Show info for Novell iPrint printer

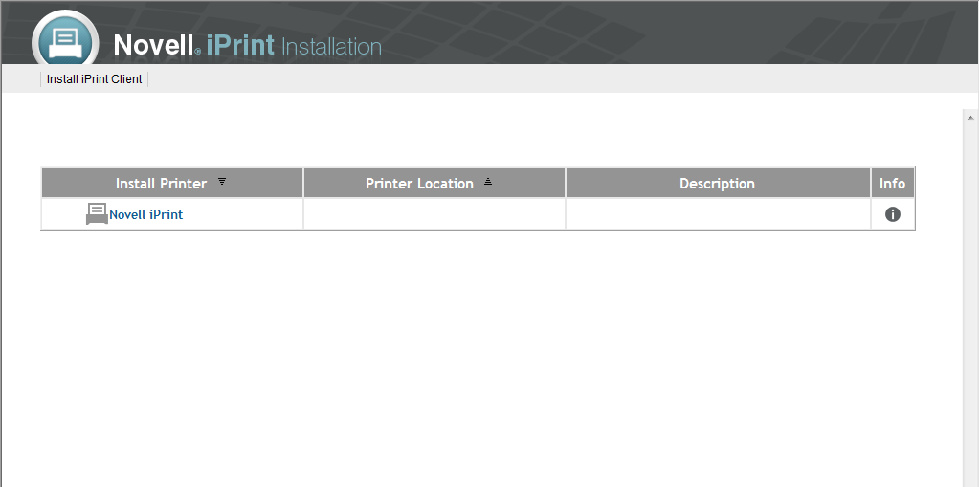point(893,214)
